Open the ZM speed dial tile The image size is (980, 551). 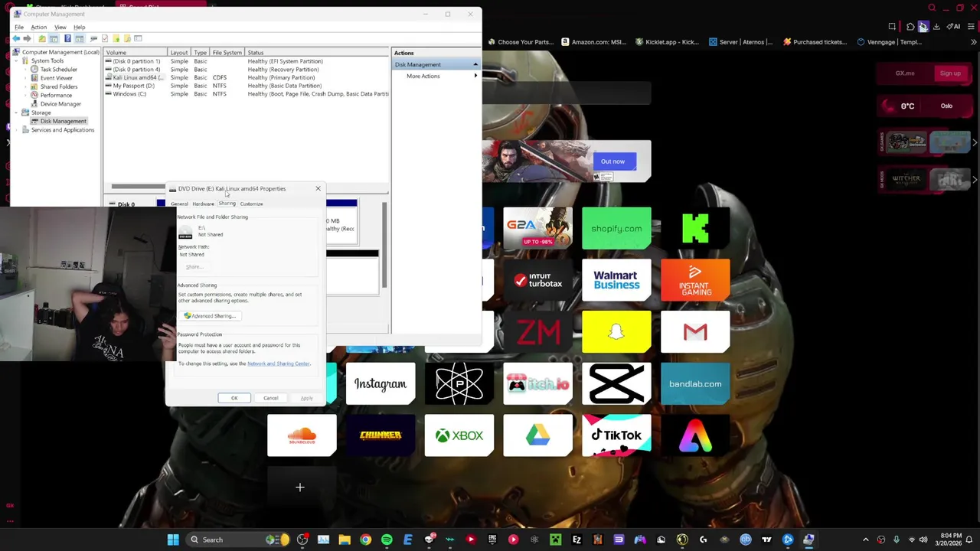(537, 332)
